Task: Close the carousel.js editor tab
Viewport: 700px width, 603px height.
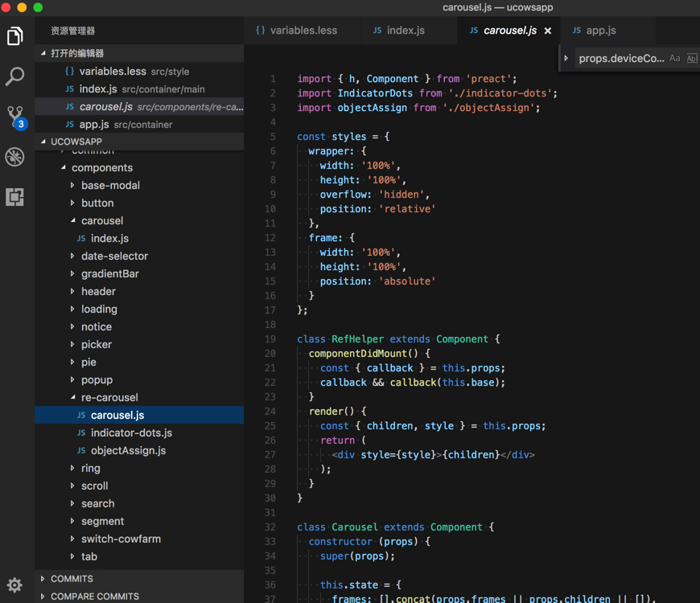Action: (548, 31)
